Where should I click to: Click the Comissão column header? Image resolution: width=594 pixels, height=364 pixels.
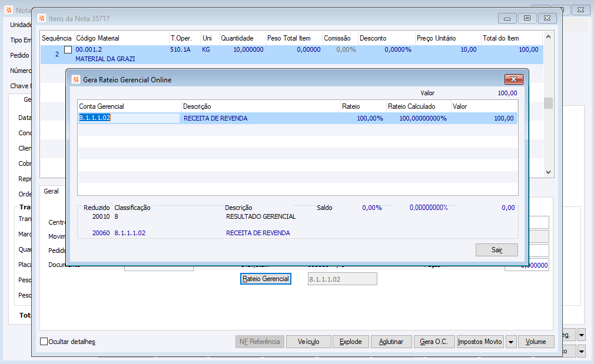340,38
